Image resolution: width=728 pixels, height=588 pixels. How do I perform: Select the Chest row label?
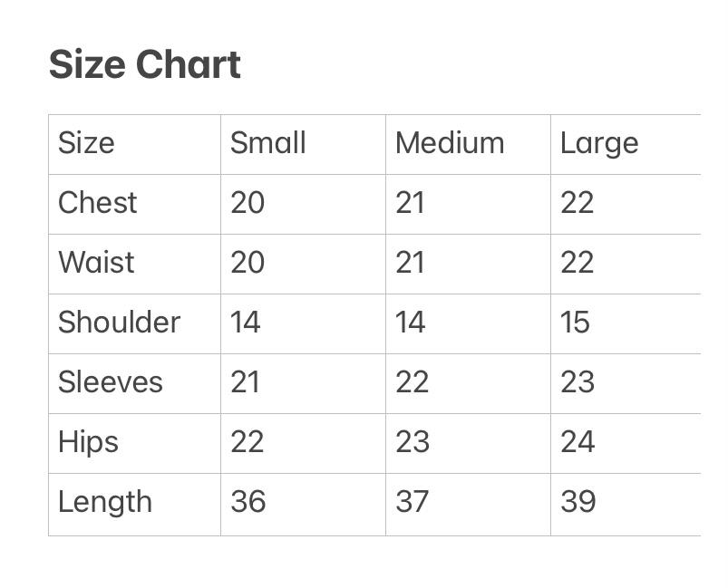point(97,203)
